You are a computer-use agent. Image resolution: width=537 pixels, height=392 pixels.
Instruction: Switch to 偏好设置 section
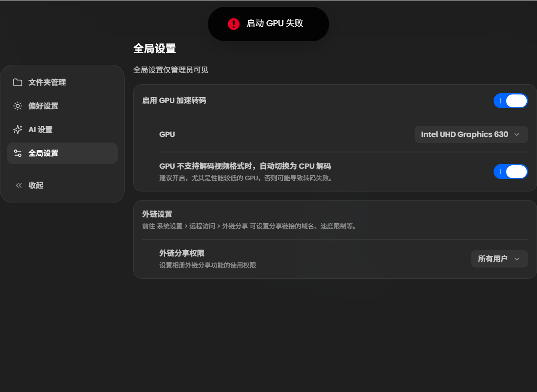62,106
